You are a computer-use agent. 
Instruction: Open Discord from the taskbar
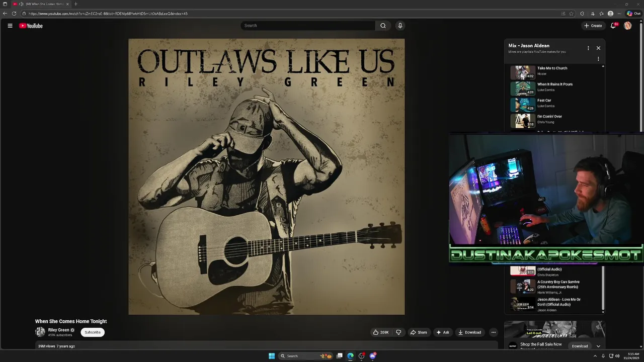(372, 356)
